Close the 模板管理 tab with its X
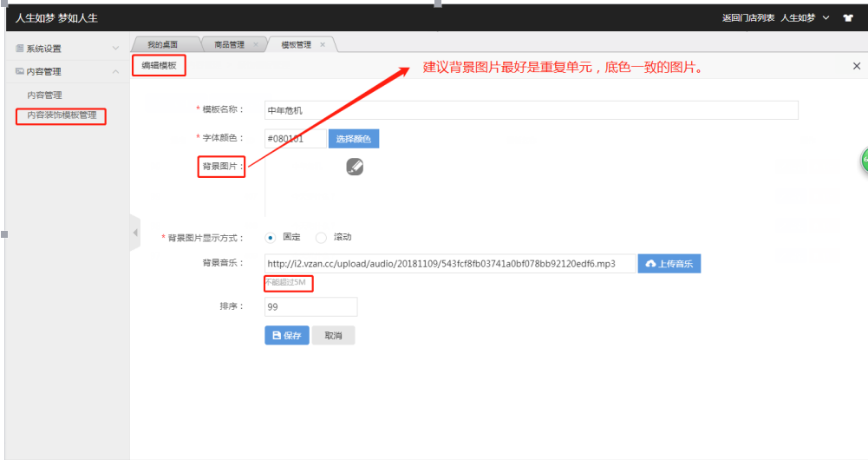This screenshot has height=460, width=868. [x=323, y=44]
